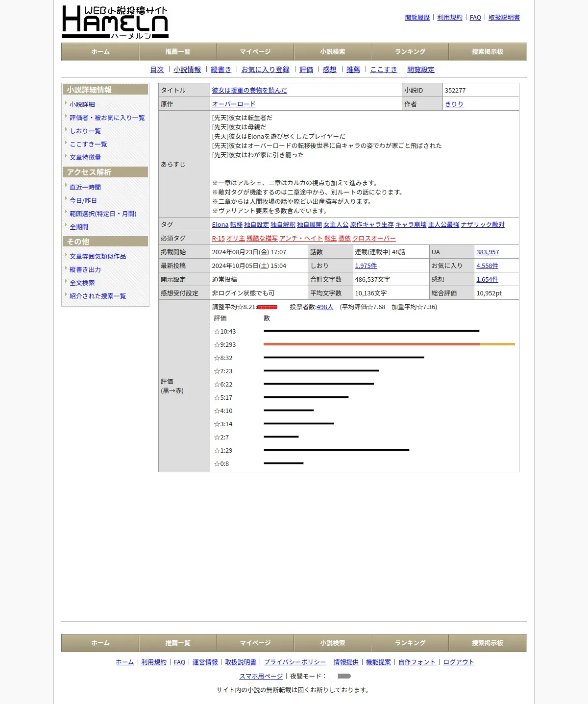The width and height of the screenshot is (588, 704).
Task: Open 推薦一覧 in the top navigation bar
Action: [x=178, y=51]
